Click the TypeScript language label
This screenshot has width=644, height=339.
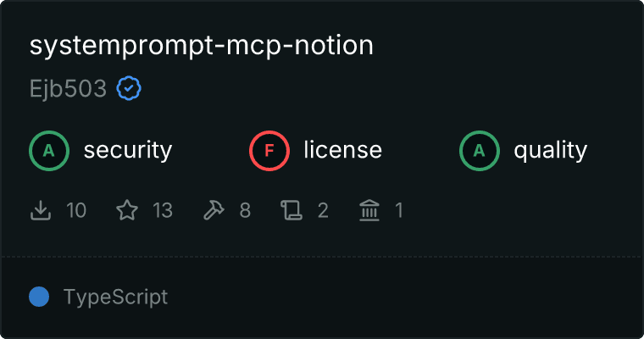click(116, 297)
